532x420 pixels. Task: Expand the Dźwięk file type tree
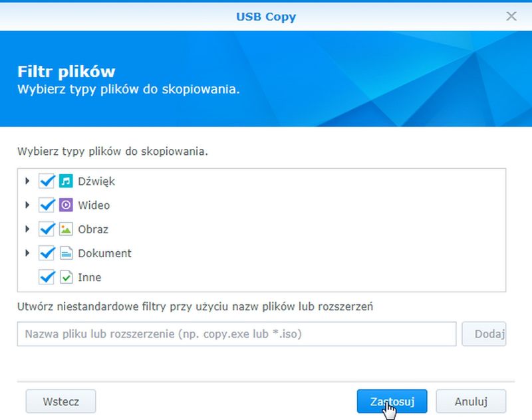(27, 181)
